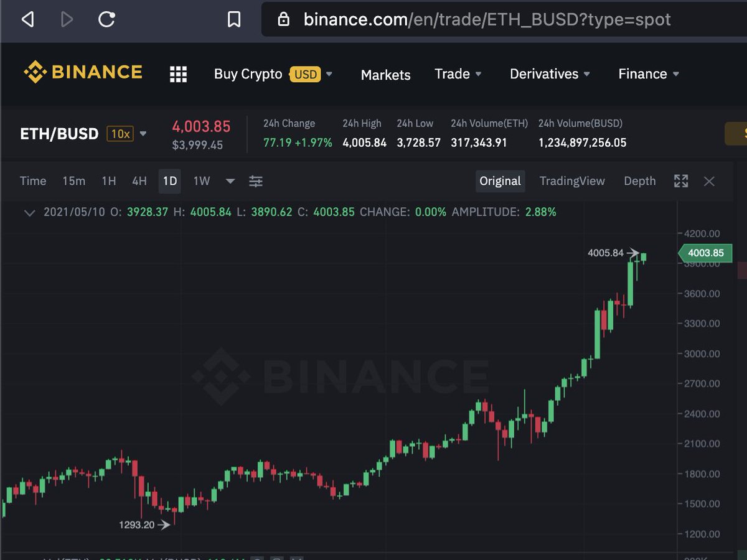Screen dimensions: 747x560
Task: Close the chart panel with X
Action: click(709, 181)
